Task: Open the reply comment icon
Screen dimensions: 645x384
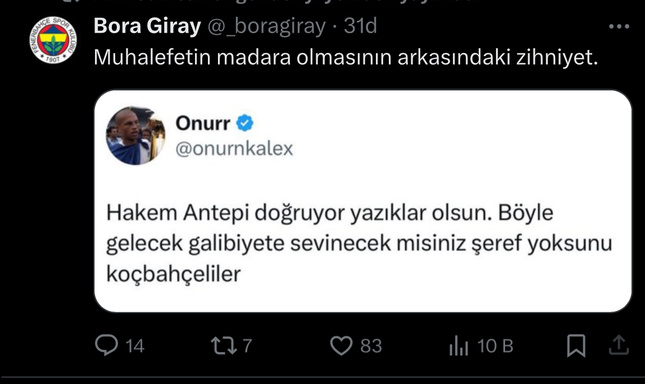Action: click(x=107, y=345)
